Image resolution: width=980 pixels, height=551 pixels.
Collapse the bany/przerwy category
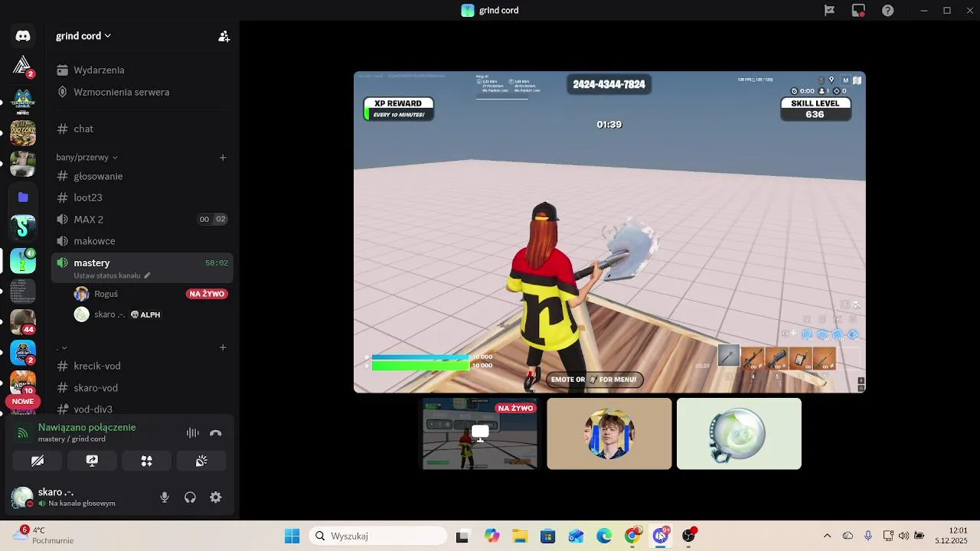point(87,157)
